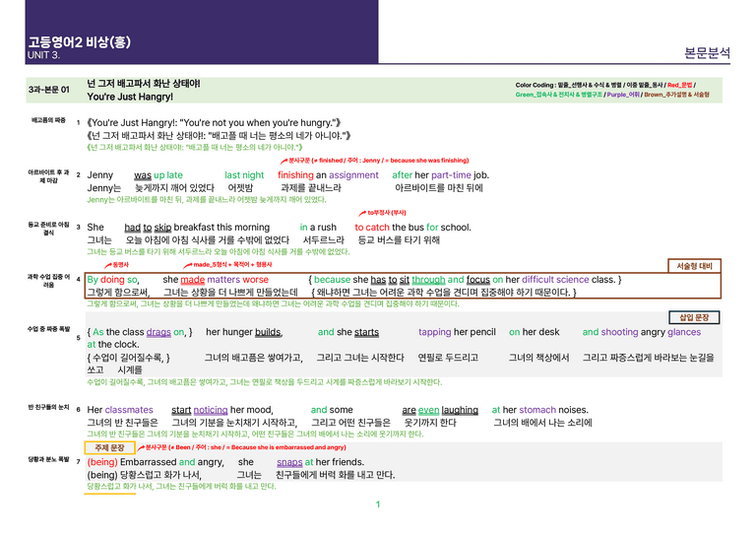
Task: Select the side label '당황과 분노 폭발'
Action: (x=48, y=459)
